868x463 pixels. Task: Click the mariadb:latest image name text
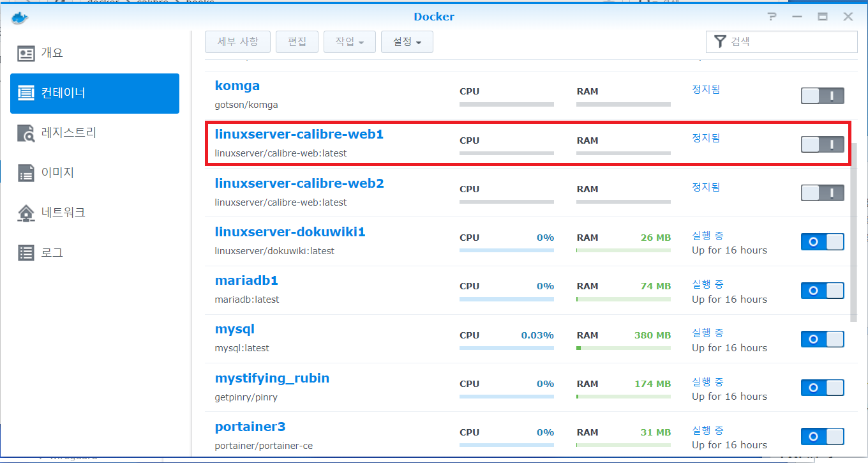point(247,300)
